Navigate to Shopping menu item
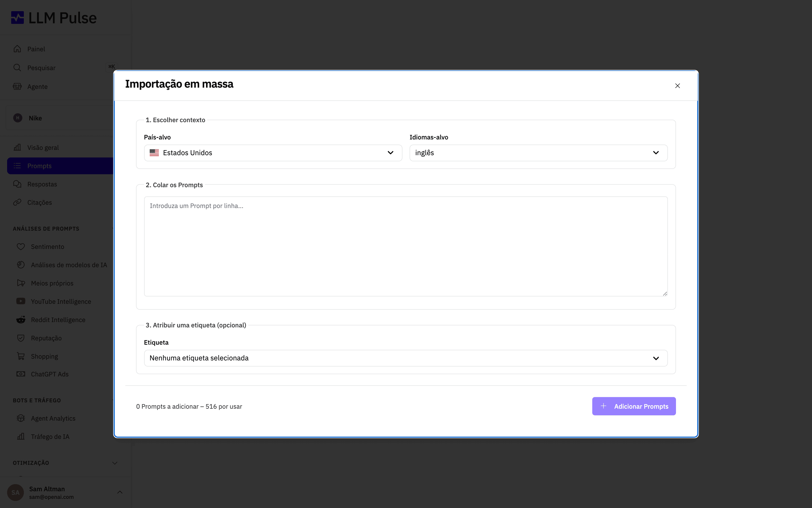Viewport: 812px width, 508px height. click(44, 356)
